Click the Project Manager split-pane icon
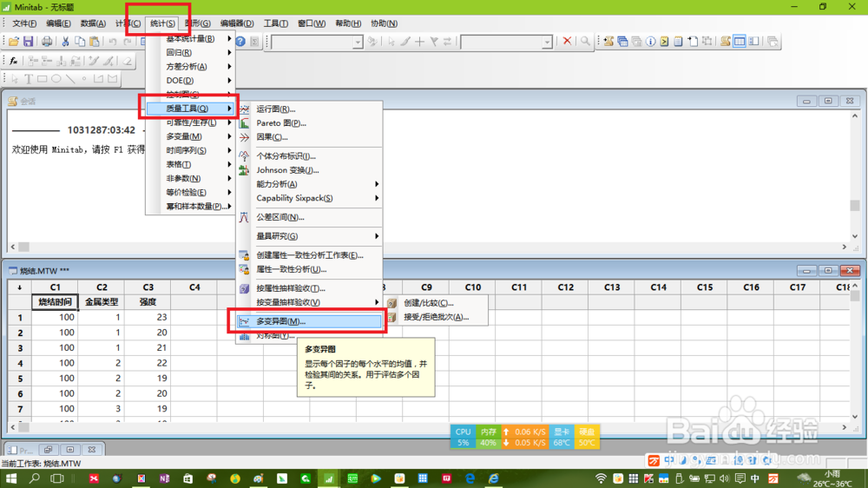 (754, 42)
